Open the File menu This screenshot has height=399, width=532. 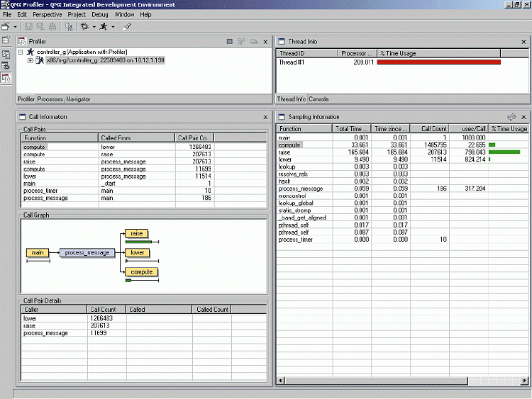tap(7, 15)
